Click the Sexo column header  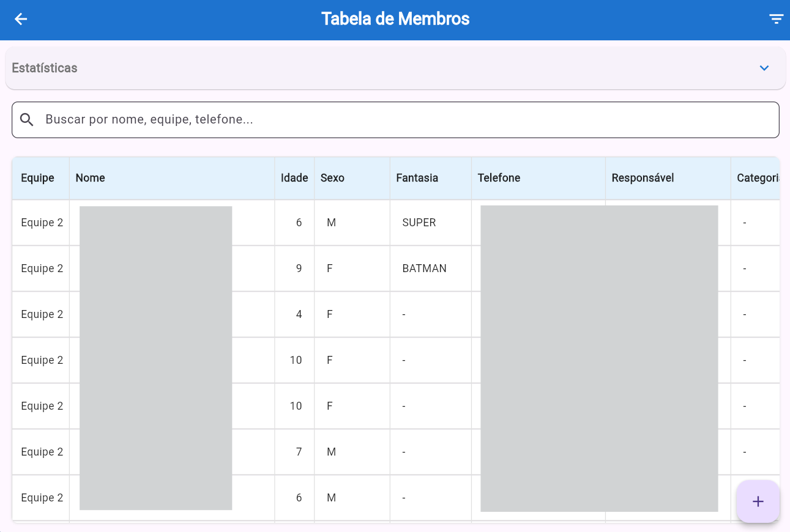[x=332, y=178]
